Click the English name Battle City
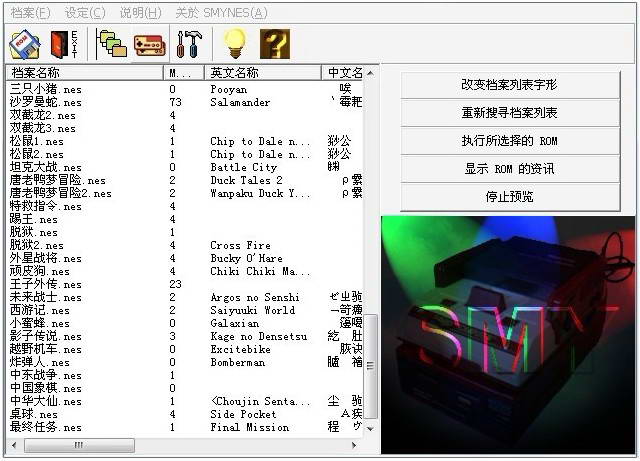 (x=244, y=167)
